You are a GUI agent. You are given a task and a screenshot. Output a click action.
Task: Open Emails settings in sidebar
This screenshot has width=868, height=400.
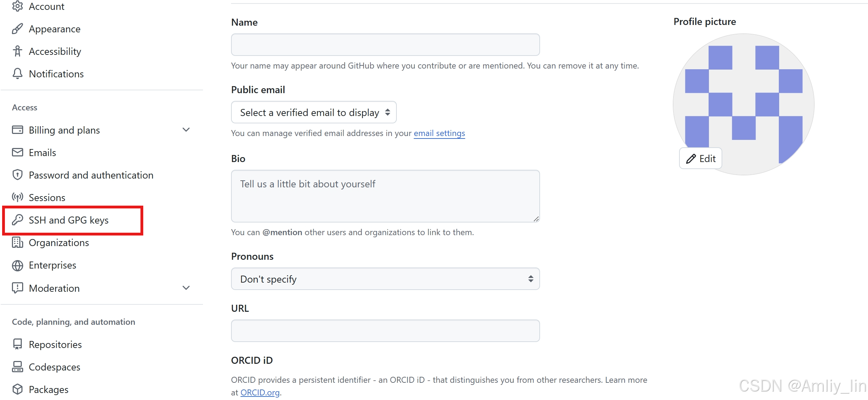(42, 153)
